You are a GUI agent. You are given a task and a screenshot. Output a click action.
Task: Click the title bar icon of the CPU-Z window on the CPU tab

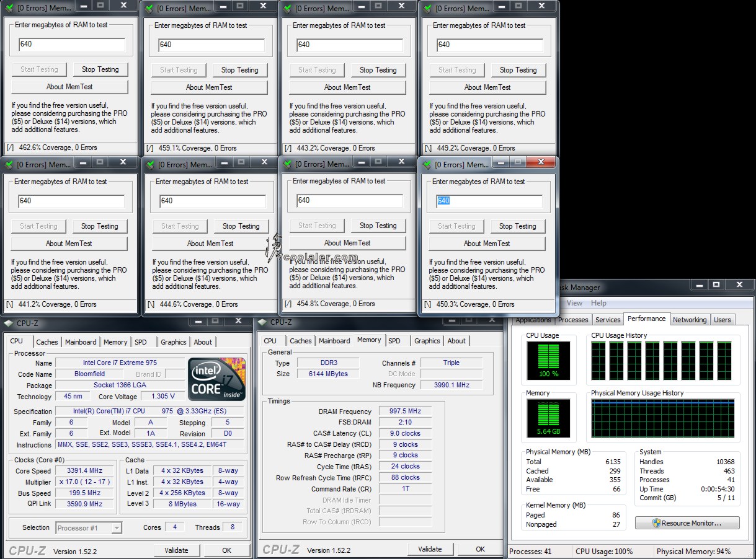pyautogui.click(x=9, y=323)
